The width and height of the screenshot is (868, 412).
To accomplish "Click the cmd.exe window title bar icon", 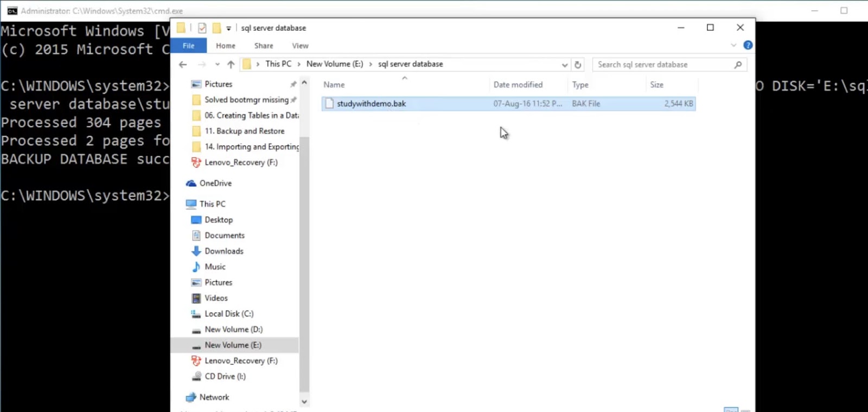I will click(x=12, y=11).
